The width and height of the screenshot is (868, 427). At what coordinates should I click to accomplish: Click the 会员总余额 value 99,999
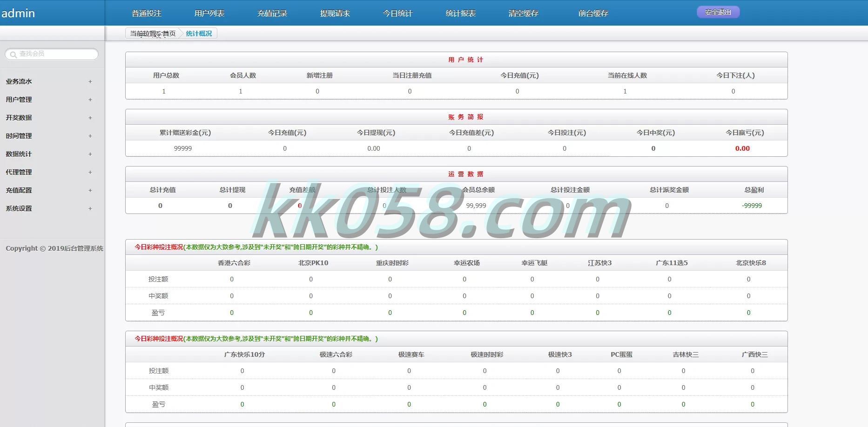[x=476, y=206]
